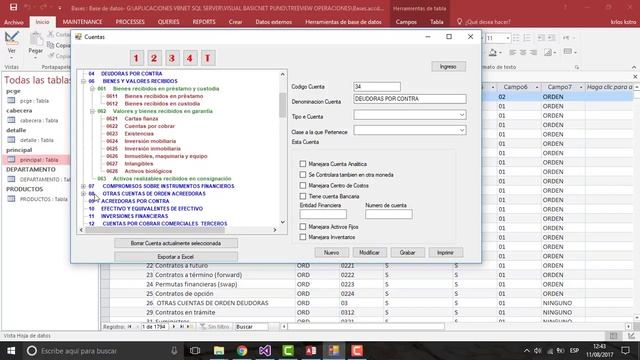Collapse node 06 BIENES Y VALORES RECIBIDOS
The height and width of the screenshot is (360, 640).
pyautogui.click(x=84, y=81)
